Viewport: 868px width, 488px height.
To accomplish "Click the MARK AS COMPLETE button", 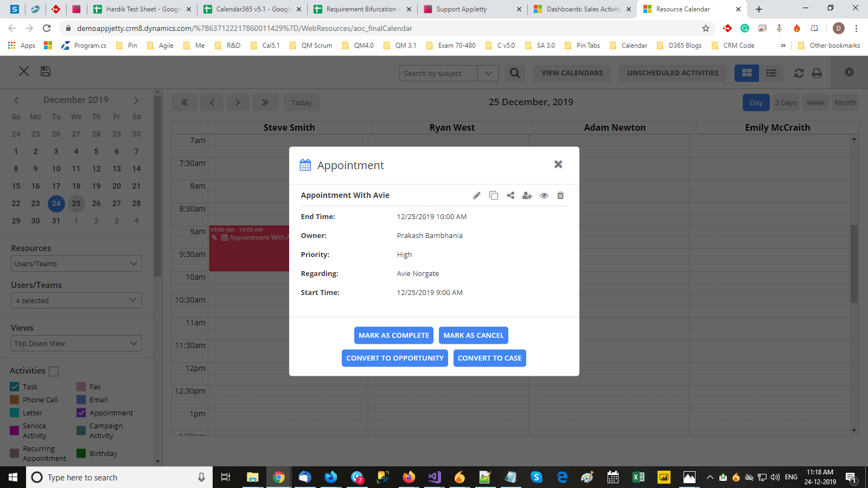I will pos(393,335).
